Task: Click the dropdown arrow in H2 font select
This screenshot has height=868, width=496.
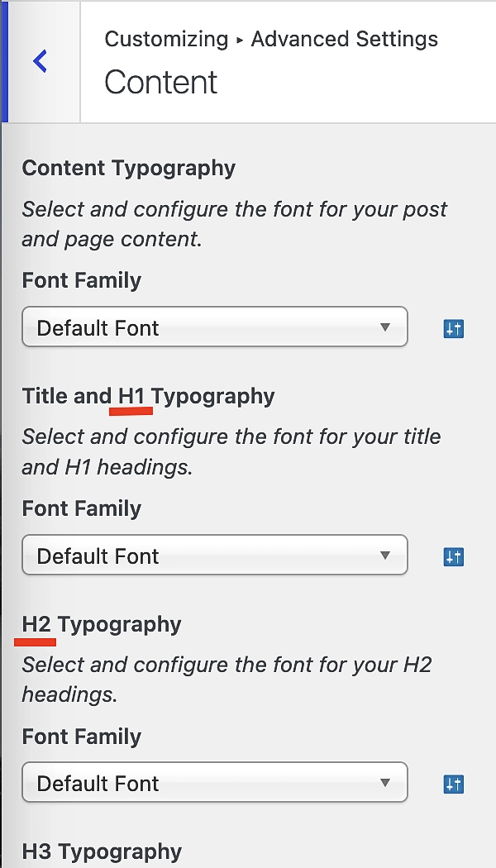Action: pyautogui.click(x=385, y=783)
